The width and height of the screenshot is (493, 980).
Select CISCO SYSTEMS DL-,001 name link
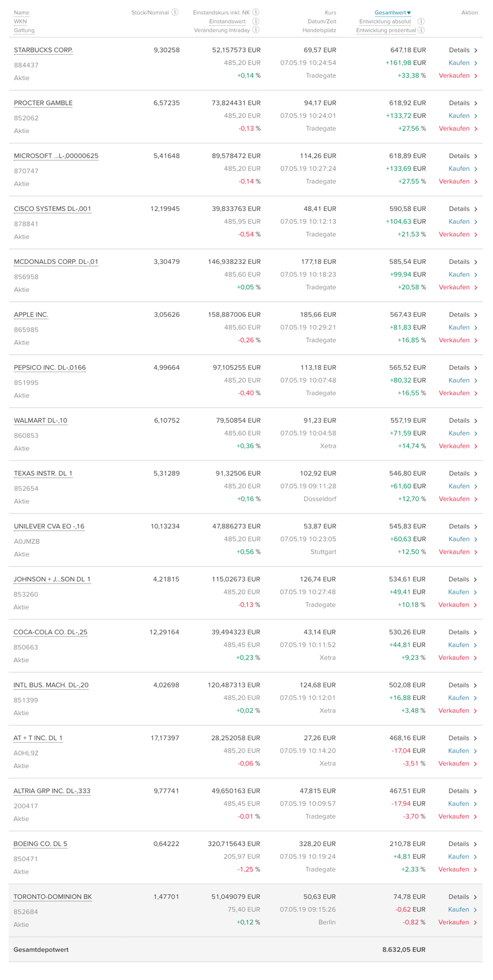pyautogui.click(x=52, y=209)
